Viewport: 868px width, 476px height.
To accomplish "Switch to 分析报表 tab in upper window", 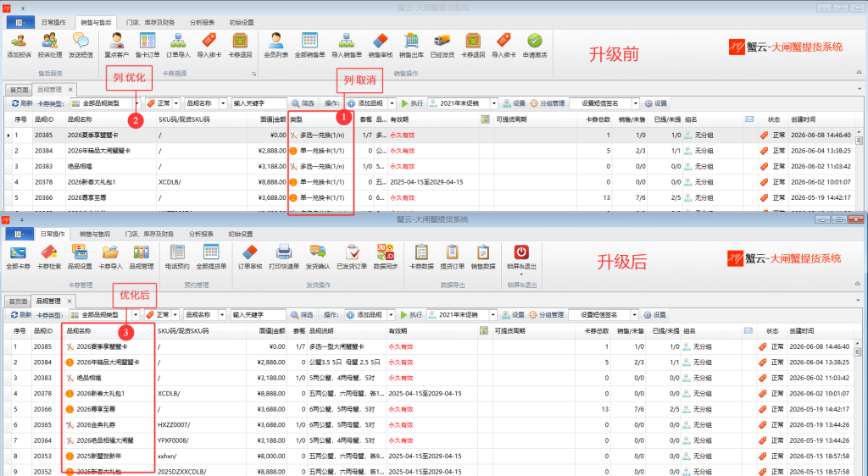I will click(202, 23).
